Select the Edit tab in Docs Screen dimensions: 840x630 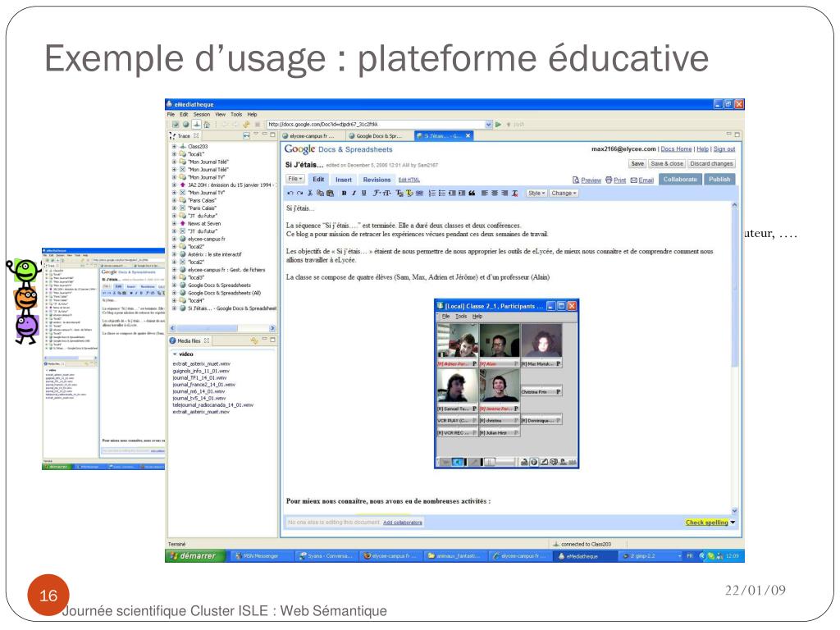coord(318,180)
